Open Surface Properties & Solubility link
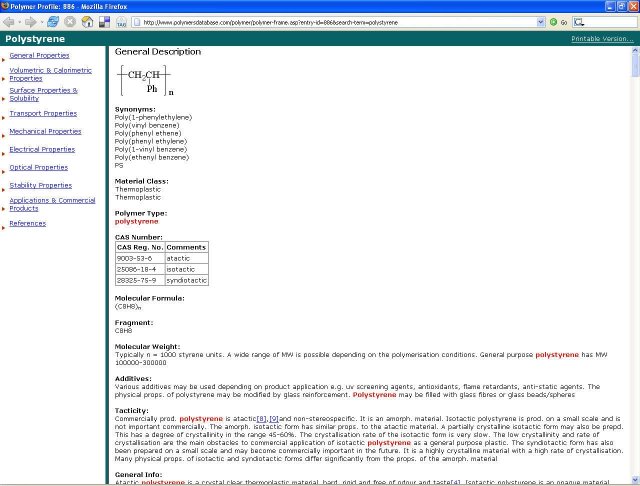The height and width of the screenshot is (486, 640). (x=43, y=94)
